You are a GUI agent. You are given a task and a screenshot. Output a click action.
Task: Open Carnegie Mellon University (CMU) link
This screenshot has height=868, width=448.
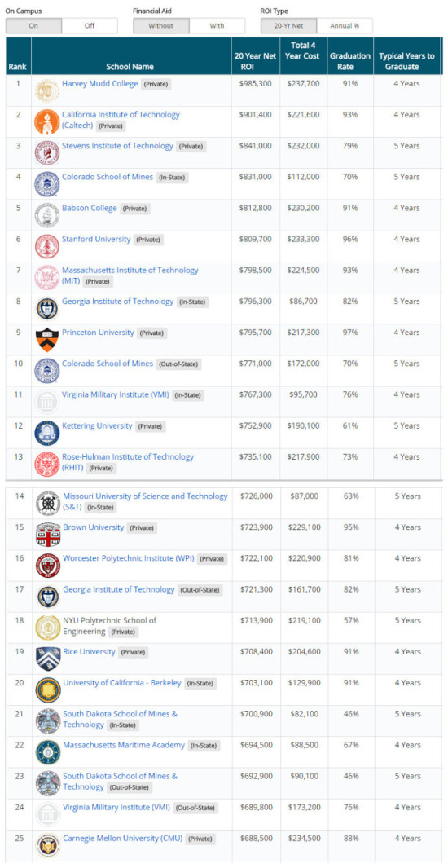[123, 838]
